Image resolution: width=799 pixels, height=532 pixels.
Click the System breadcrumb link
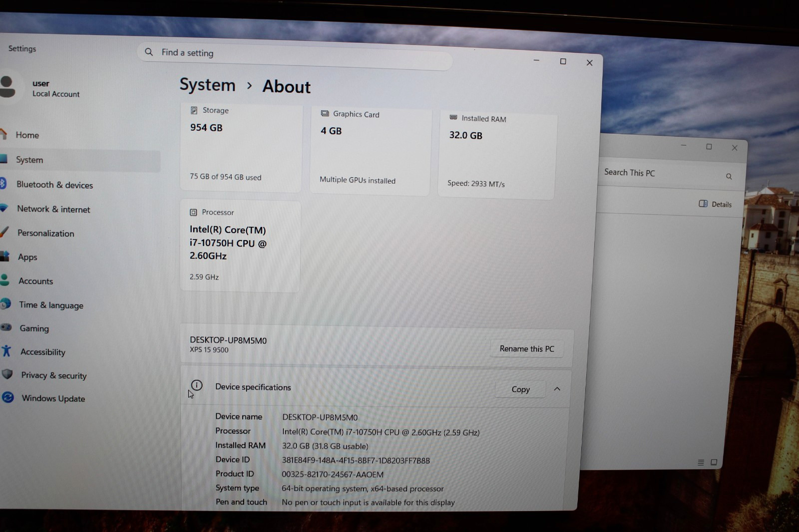(207, 85)
